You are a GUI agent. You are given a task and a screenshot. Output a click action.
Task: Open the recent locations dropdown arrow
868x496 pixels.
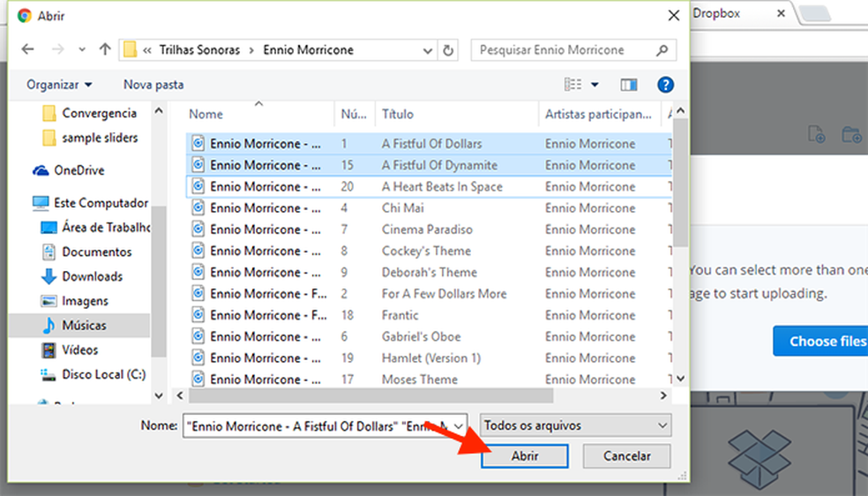click(x=82, y=49)
